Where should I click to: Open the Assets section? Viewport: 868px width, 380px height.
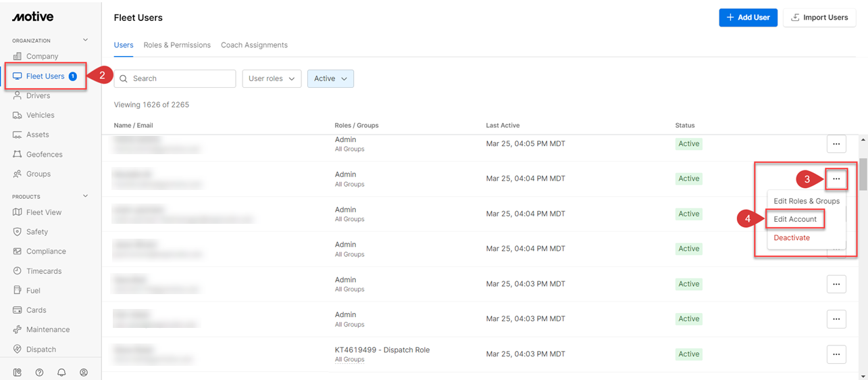click(x=37, y=135)
